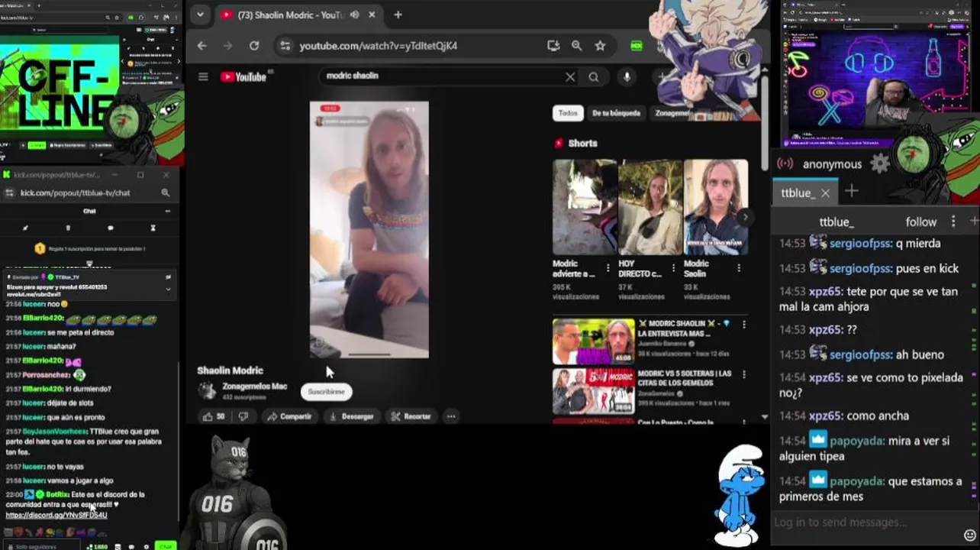Image resolution: width=980 pixels, height=550 pixels.
Task: Bookmark this page with the star icon
Action: click(600, 46)
